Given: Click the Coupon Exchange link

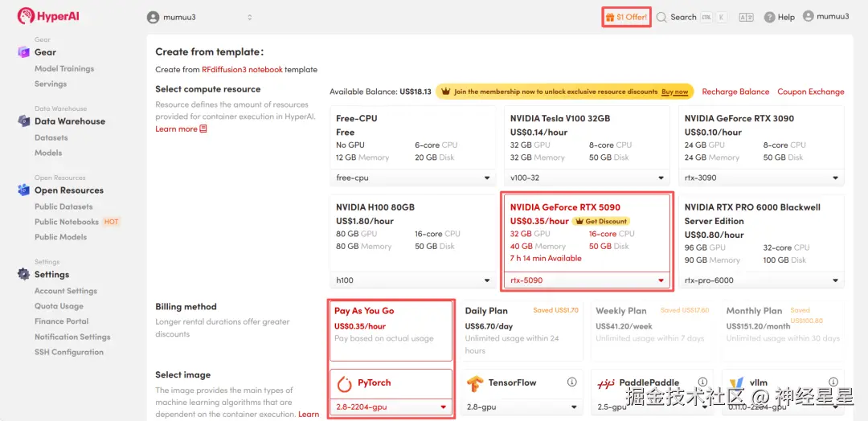Looking at the screenshot, I should (x=810, y=92).
